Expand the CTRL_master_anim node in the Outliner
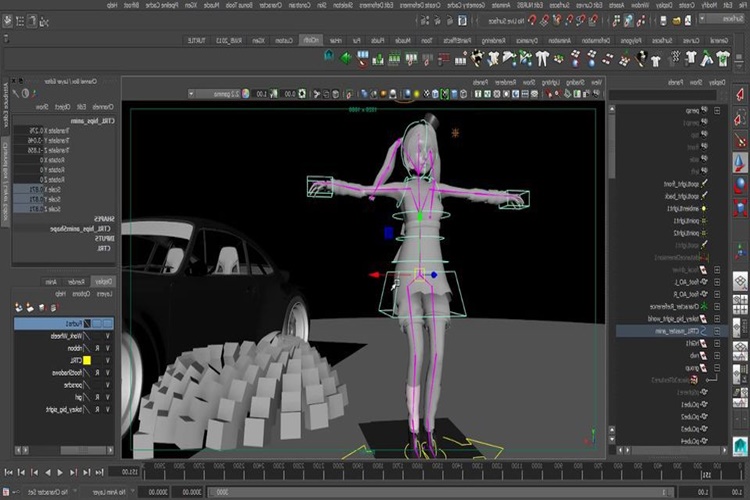Screen dimensions: 750x500 click(x=717, y=331)
